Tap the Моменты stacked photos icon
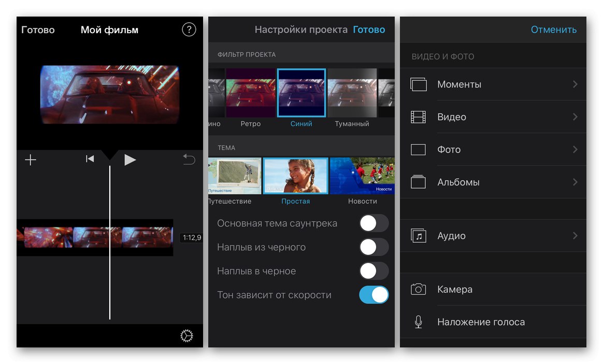Image resolution: width=603 pixels, height=364 pixels. click(x=419, y=84)
